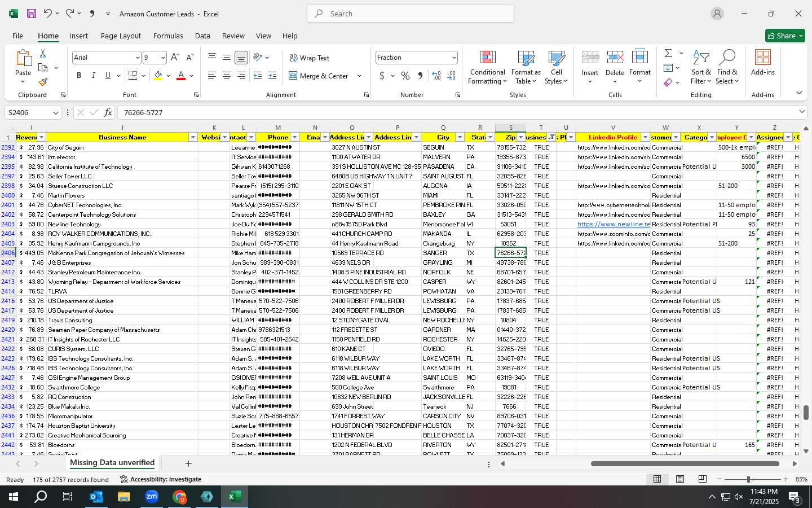
Task: Apply accounting dollar number format
Action: click(382, 76)
